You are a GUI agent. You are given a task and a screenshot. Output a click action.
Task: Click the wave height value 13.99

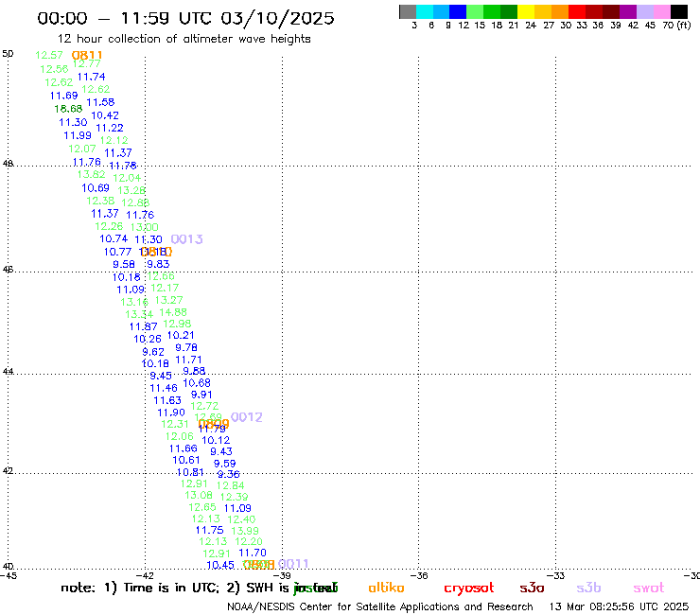click(245, 531)
